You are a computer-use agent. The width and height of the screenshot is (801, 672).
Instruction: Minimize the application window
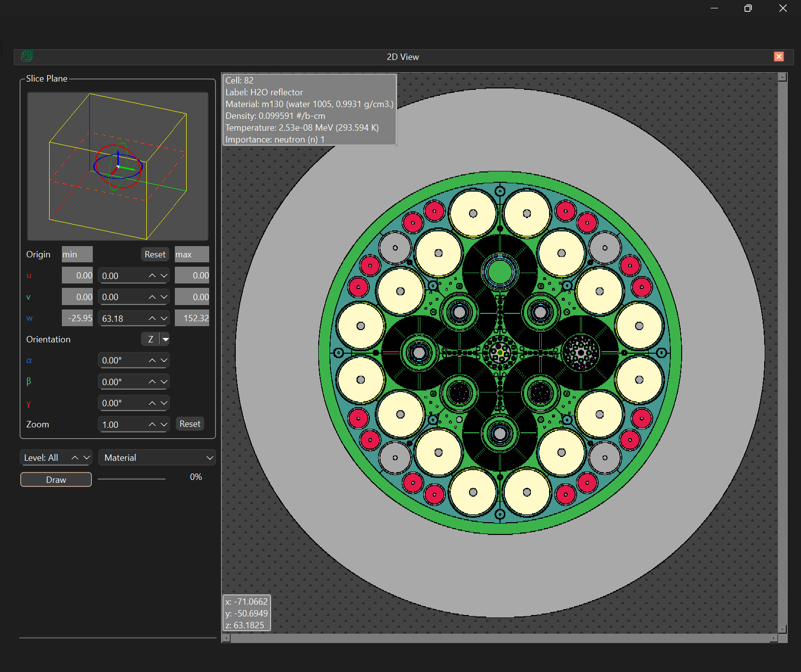point(715,8)
